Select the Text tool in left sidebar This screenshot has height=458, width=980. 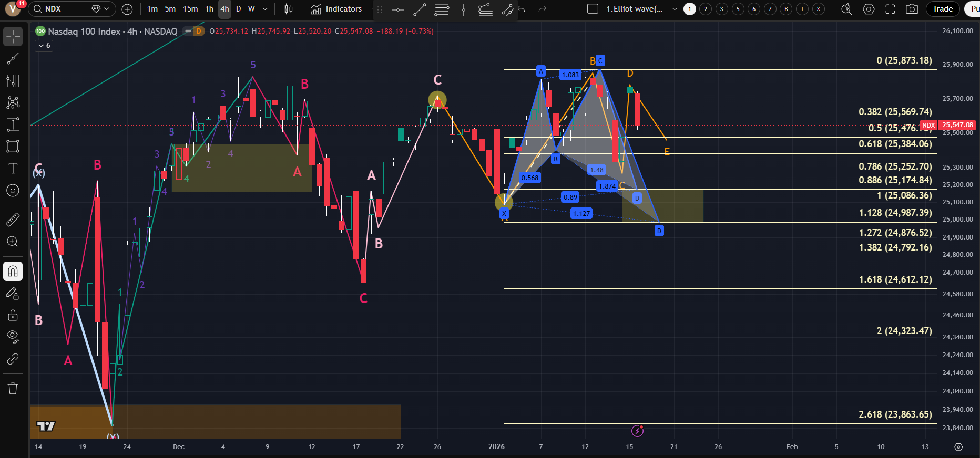point(13,168)
